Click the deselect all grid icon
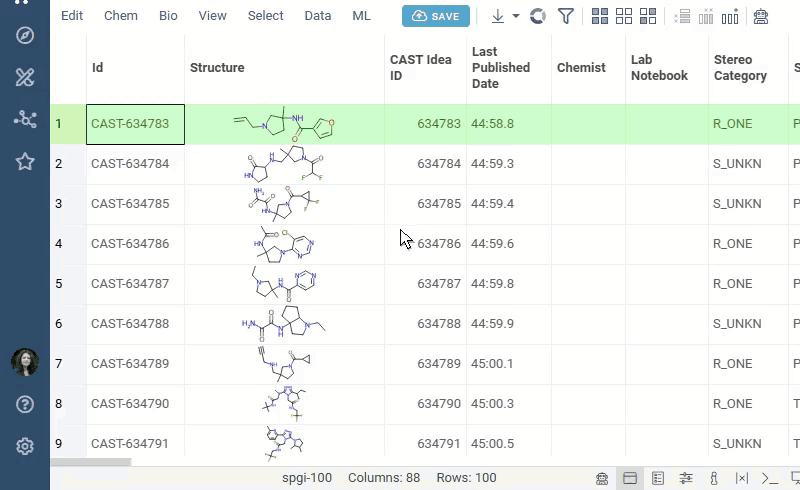 pos(623,16)
